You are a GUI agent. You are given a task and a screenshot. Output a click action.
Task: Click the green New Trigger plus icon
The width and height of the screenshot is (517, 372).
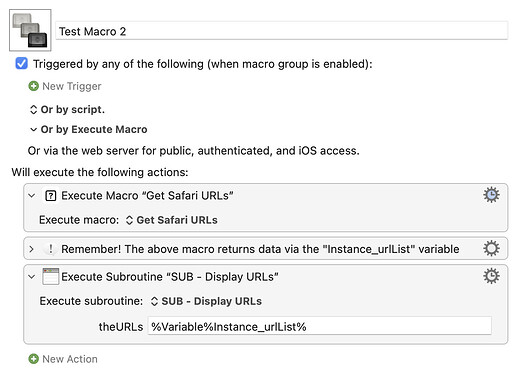point(33,86)
